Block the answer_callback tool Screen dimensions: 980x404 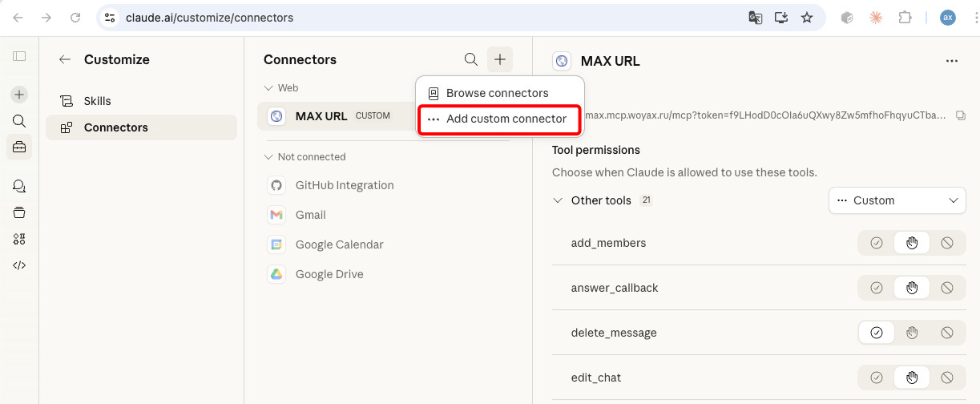point(947,288)
